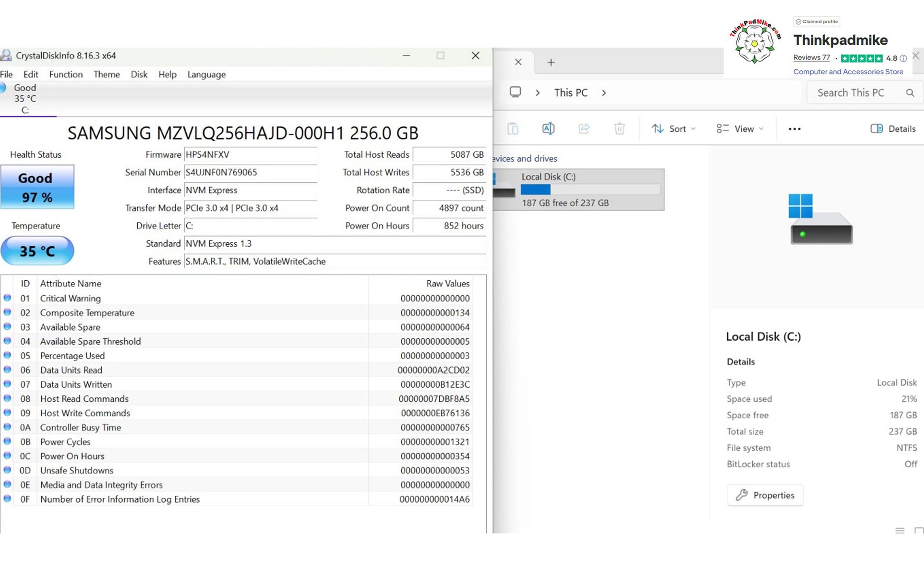Open the Sort dropdown
The height and width of the screenshot is (581, 924).
pyautogui.click(x=673, y=129)
